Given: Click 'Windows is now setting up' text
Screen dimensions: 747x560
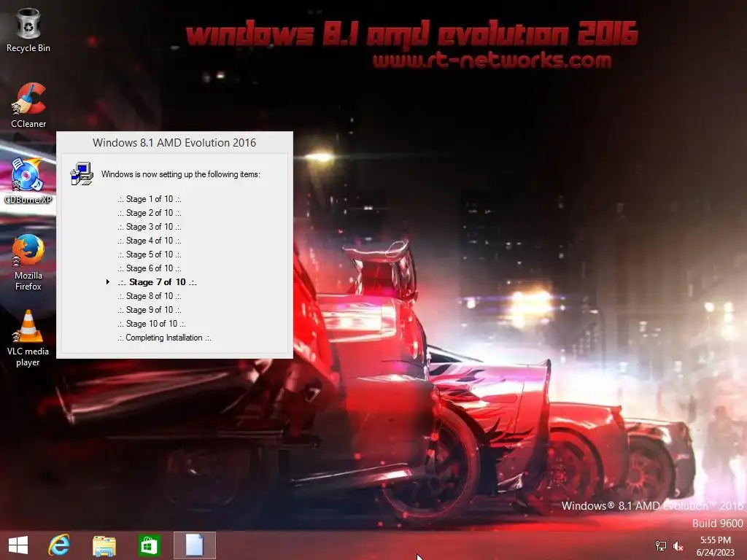Looking at the screenshot, I should (x=181, y=174).
